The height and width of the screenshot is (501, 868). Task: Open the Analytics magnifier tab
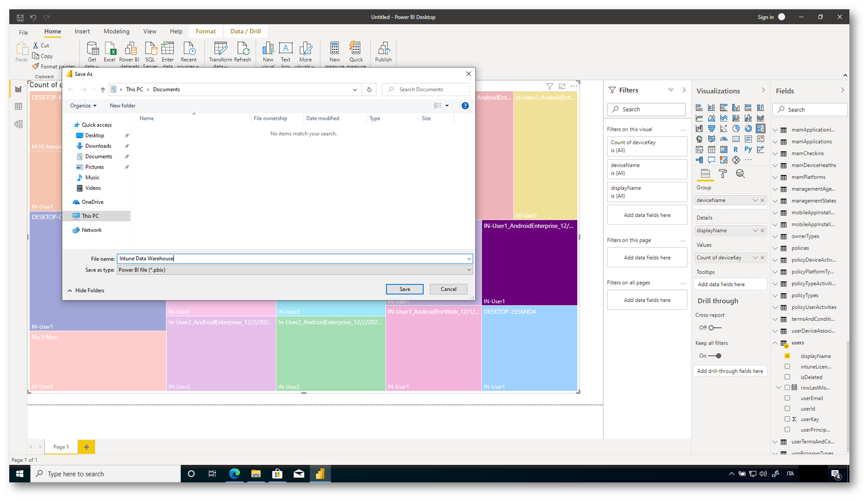pos(740,173)
